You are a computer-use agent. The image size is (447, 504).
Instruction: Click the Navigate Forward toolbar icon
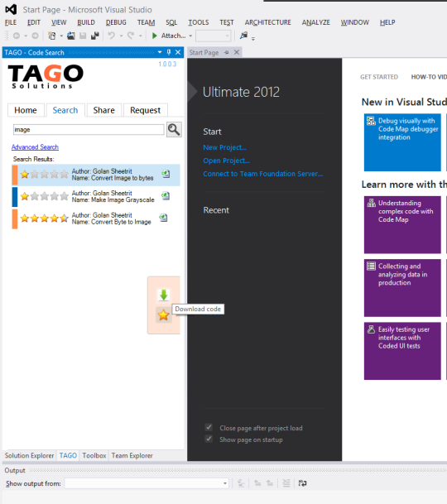pyautogui.click(x=35, y=36)
